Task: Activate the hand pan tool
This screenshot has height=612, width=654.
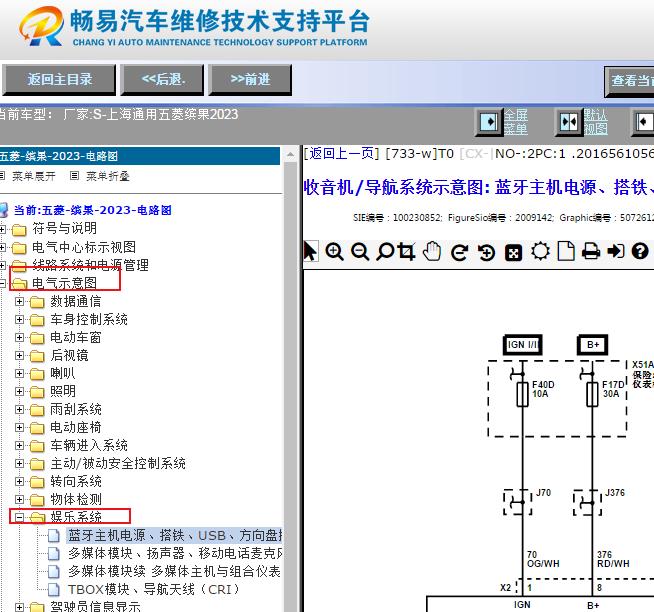Action: pos(432,252)
